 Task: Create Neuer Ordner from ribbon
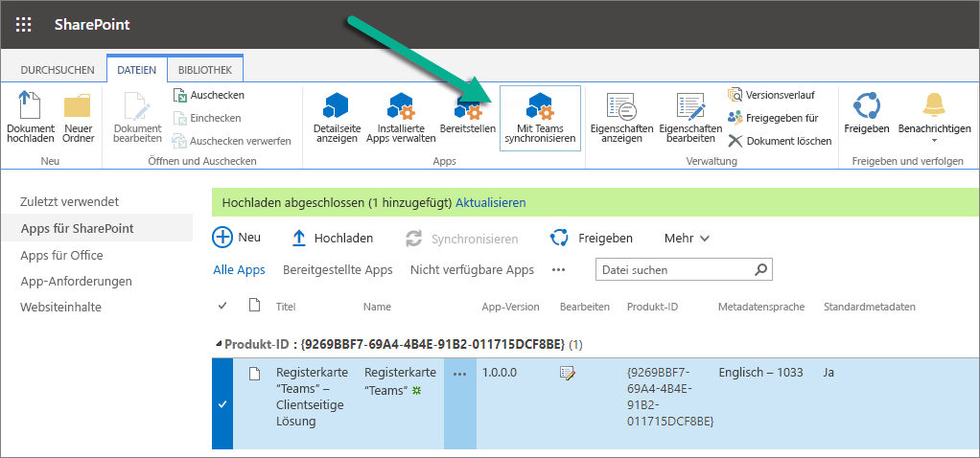click(x=78, y=118)
